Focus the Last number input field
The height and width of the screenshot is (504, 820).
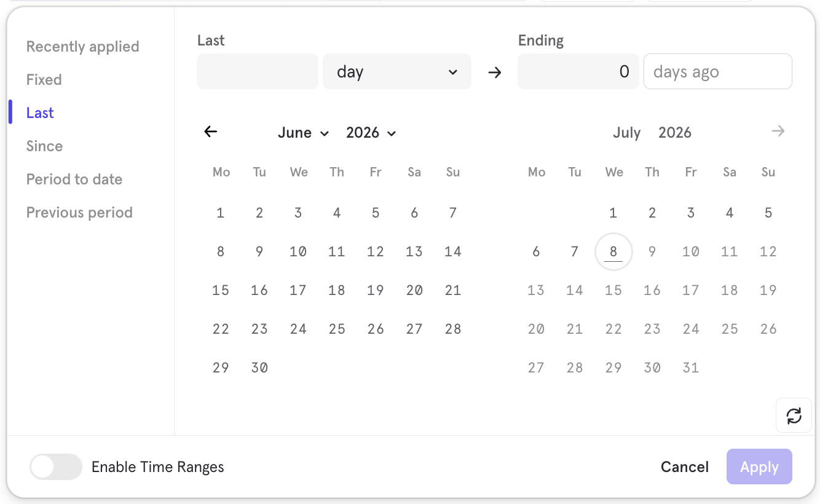tap(258, 72)
